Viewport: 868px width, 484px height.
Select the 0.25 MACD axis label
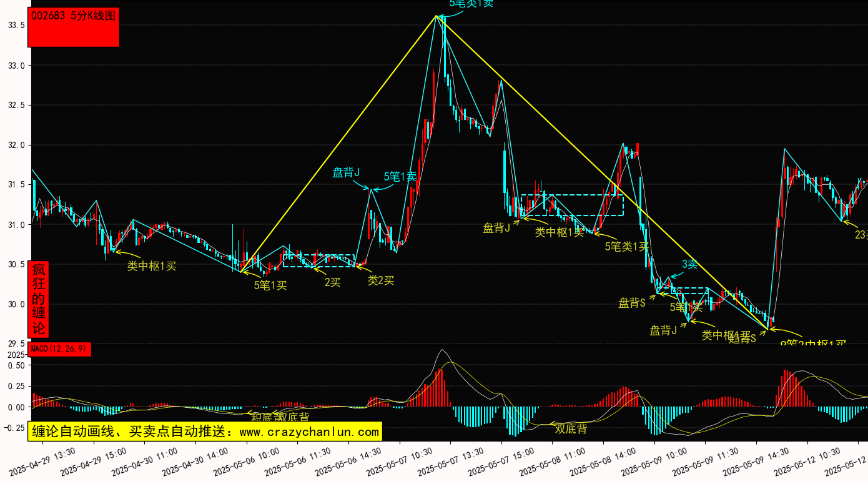16,387
